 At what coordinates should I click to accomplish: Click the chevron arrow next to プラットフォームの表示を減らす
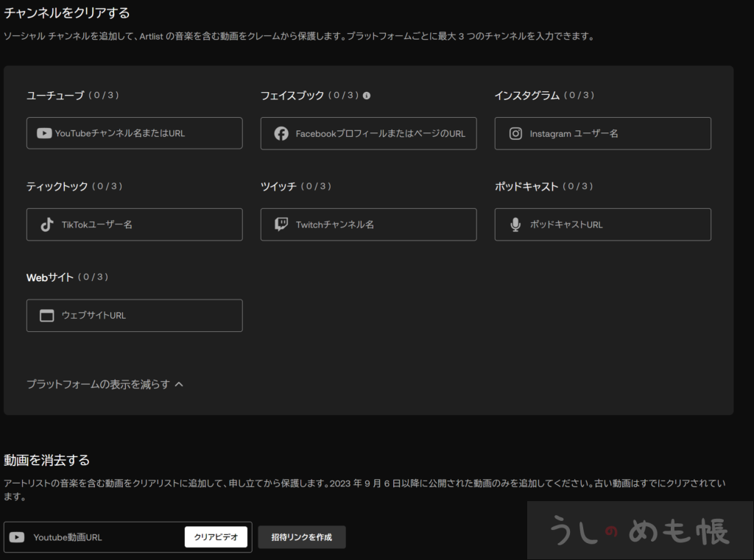coord(179,384)
